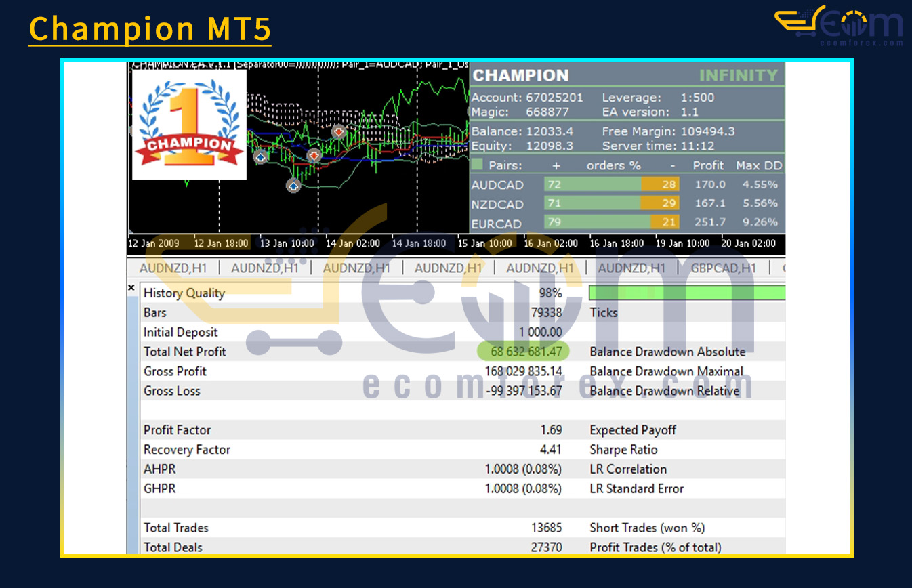Select the CHAMPION panel title
Image resolution: width=912 pixels, height=588 pixels.
coord(520,75)
